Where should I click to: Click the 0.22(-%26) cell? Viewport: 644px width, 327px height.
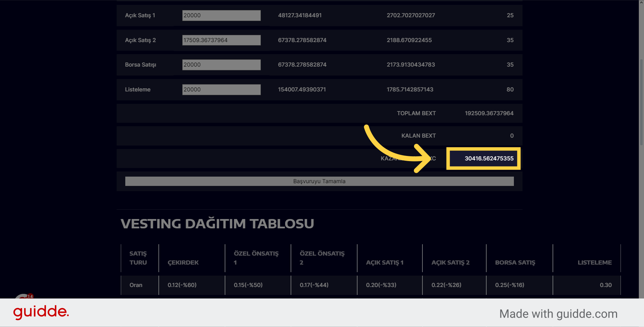(446, 285)
